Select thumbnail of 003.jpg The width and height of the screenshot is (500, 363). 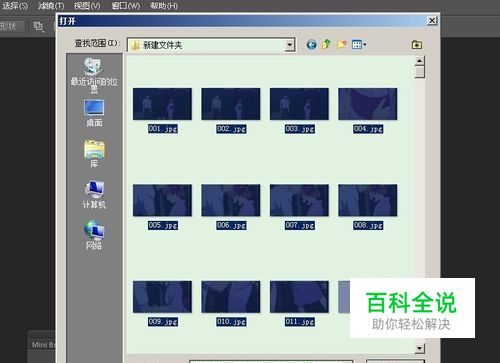click(299, 104)
